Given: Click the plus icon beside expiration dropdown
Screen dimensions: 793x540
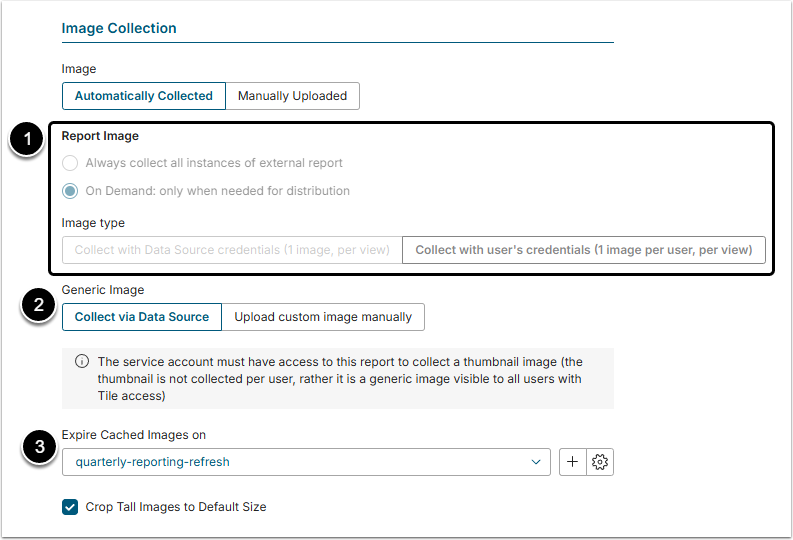Looking at the screenshot, I should click(573, 462).
